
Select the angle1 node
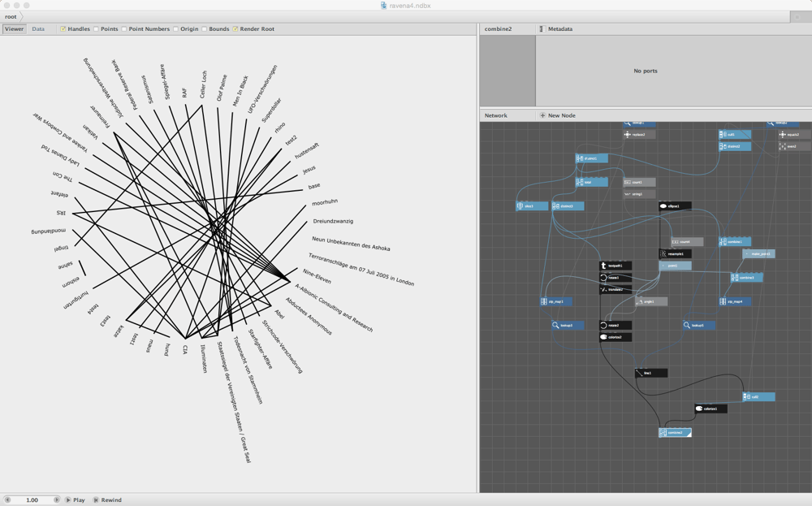click(651, 301)
